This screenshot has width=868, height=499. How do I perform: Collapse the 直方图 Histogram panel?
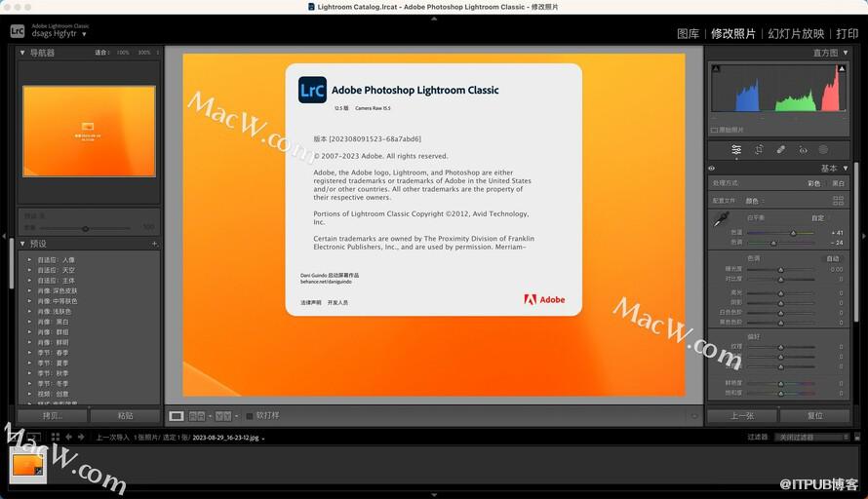(846, 53)
